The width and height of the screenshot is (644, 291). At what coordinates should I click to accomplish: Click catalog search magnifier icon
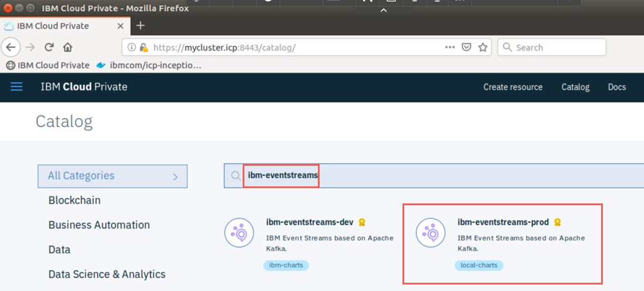point(236,176)
